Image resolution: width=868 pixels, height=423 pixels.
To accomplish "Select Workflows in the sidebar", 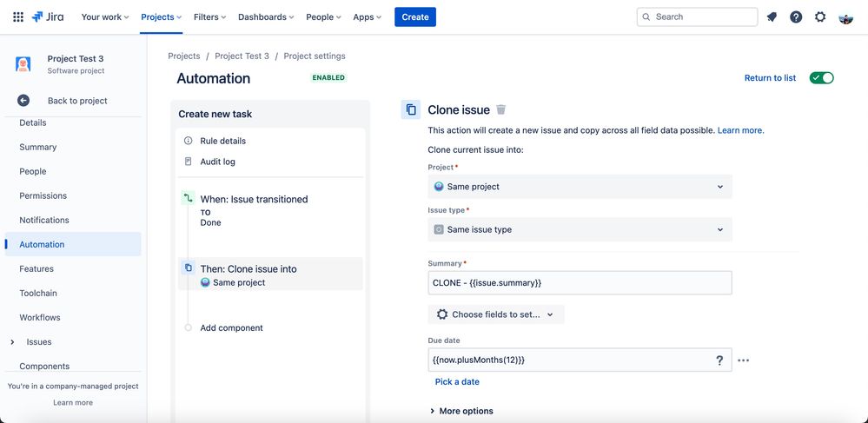I will [x=40, y=317].
